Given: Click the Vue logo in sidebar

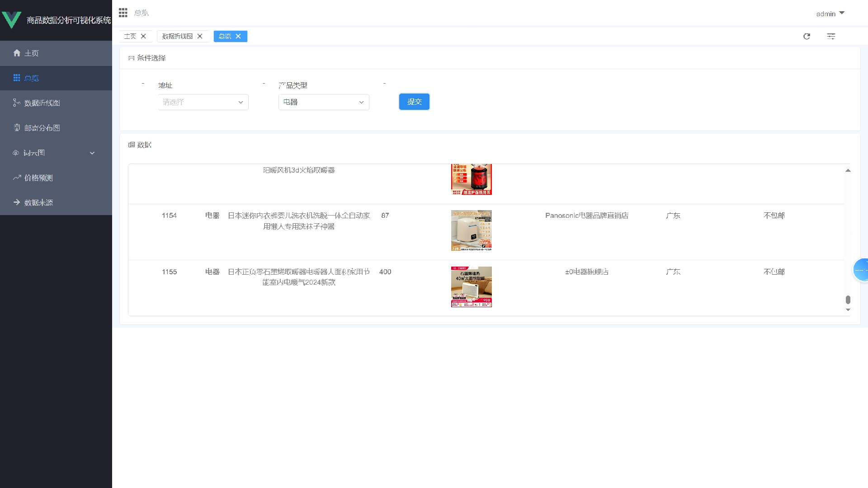Looking at the screenshot, I should pyautogui.click(x=12, y=20).
